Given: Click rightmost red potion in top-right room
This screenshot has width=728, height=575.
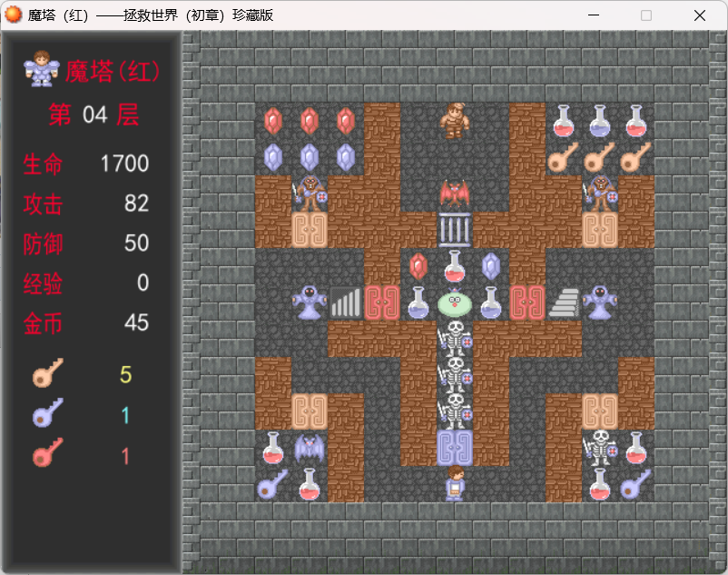Looking at the screenshot, I should pyautogui.click(x=635, y=121).
